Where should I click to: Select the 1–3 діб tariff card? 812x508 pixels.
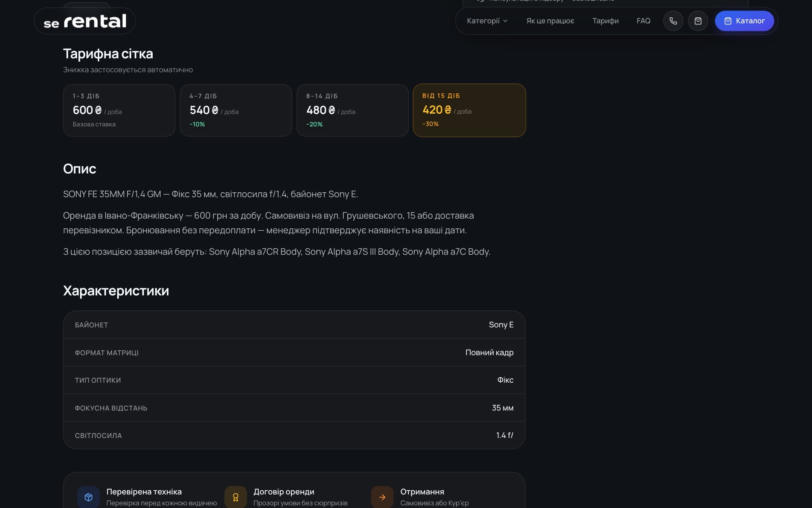(x=119, y=110)
